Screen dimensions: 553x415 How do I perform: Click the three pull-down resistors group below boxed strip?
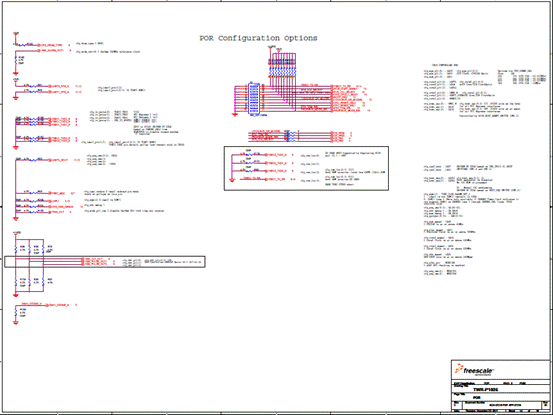30,281
